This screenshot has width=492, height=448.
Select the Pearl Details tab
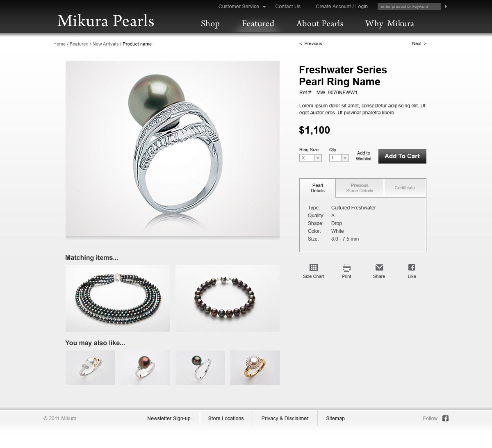tap(317, 188)
